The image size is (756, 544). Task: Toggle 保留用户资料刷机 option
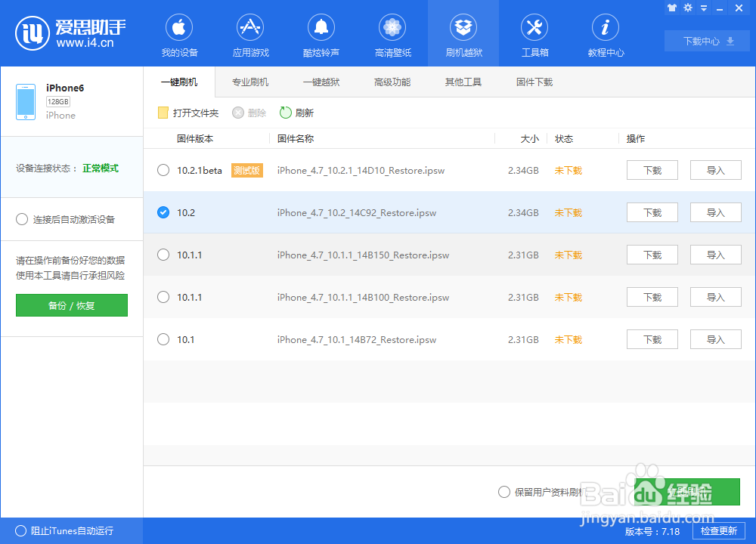[504, 492]
